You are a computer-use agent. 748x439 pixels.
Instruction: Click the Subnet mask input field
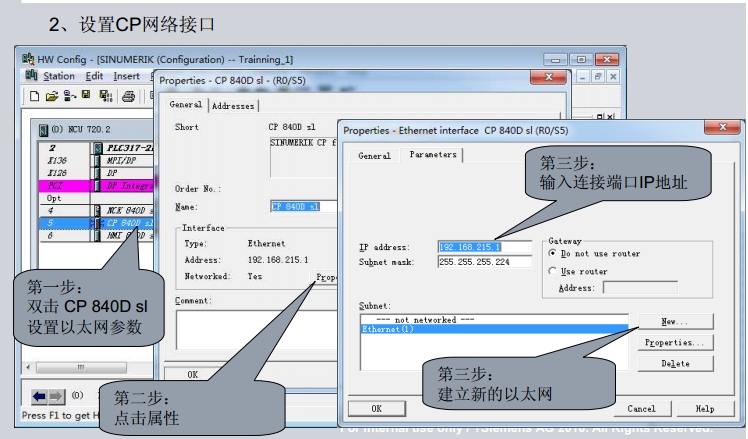click(x=484, y=261)
